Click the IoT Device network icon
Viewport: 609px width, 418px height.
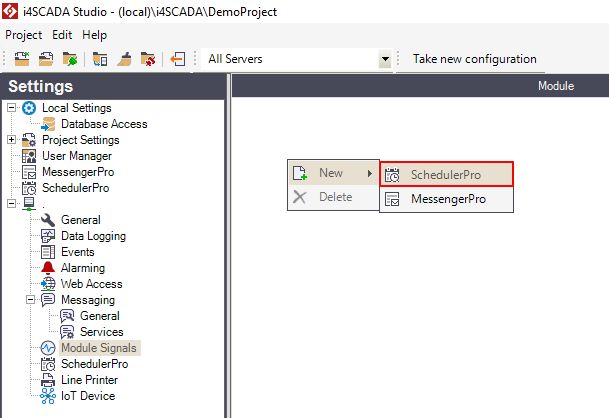tap(48, 396)
